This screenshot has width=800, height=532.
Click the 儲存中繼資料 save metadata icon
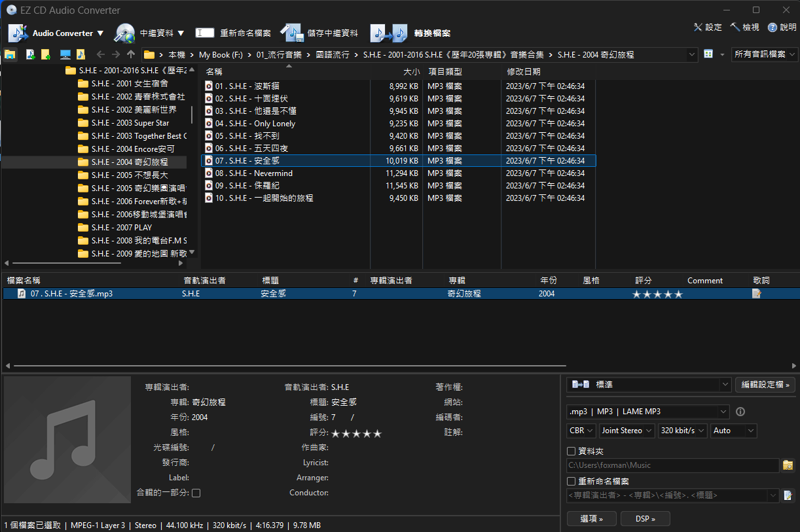tap(291, 33)
